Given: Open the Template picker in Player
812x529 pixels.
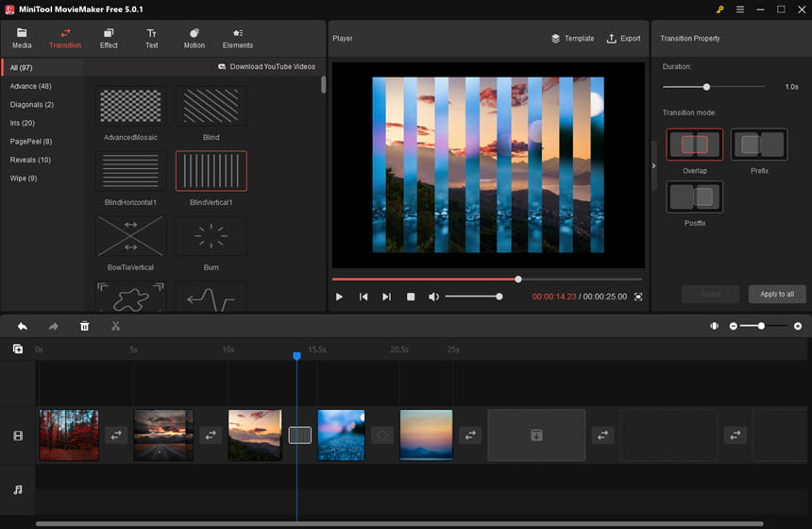Looking at the screenshot, I should tap(573, 39).
